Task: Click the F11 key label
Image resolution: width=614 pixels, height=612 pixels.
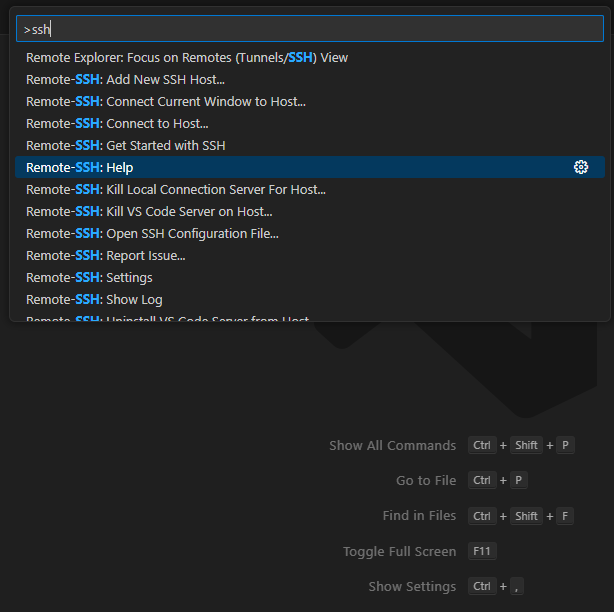Action: point(482,551)
